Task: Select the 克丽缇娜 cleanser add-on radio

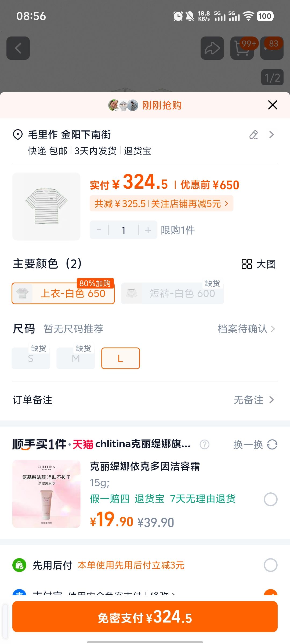Action: click(270, 499)
